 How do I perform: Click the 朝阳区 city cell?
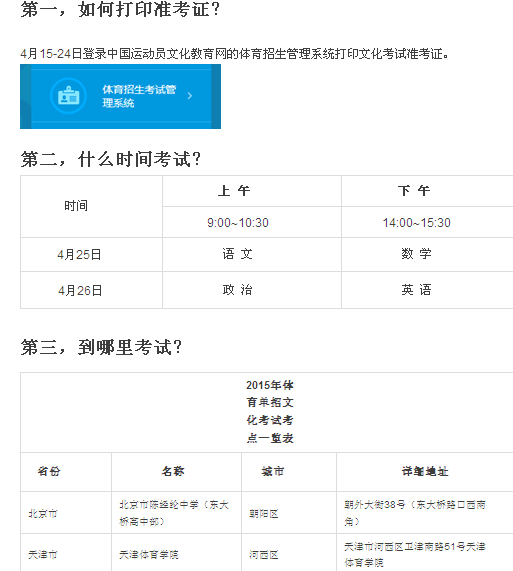point(289,513)
